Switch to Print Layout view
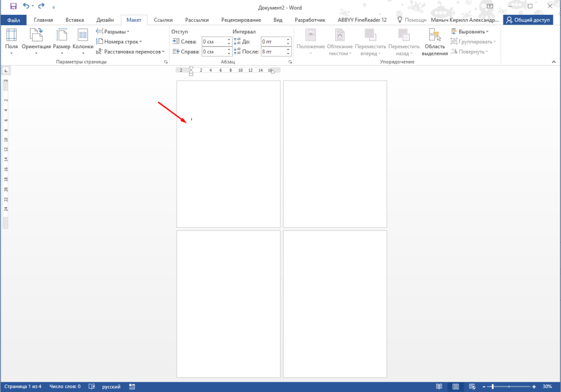The image size is (561, 392). pos(455,387)
